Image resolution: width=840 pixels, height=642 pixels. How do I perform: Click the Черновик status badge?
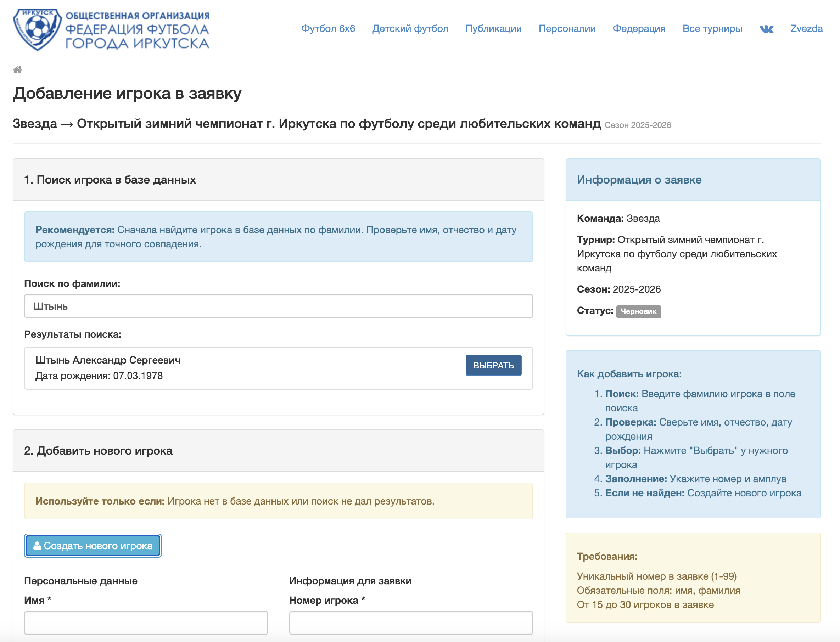tap(638, 311)
